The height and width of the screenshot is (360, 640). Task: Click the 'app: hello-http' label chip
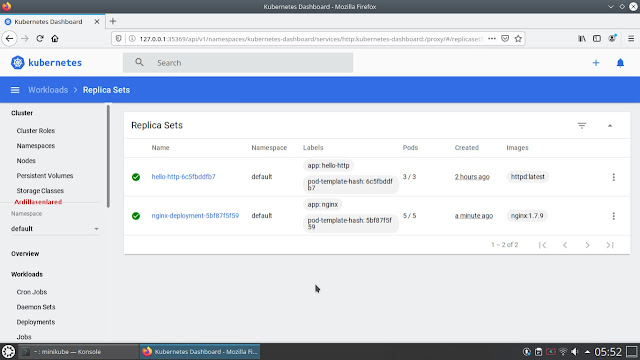(329, 165)
